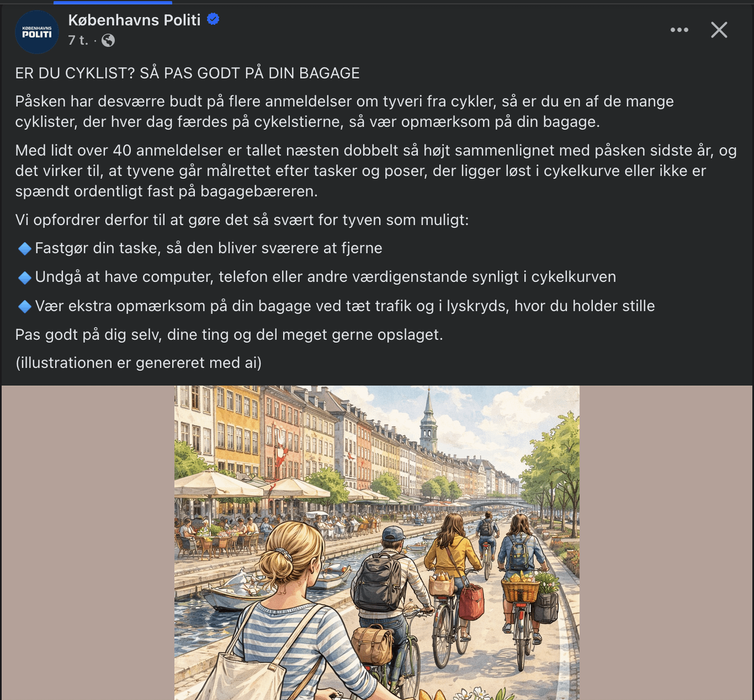Click the paragraph starting 'Med lidt over 40'
Screen dimensions: 754x700
[376, 171]
